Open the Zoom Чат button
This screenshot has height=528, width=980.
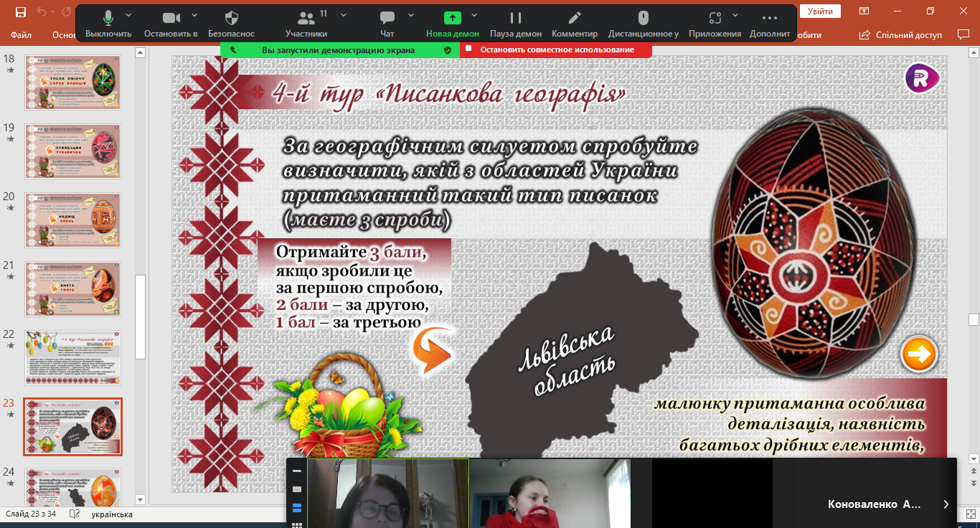[387, 24]
